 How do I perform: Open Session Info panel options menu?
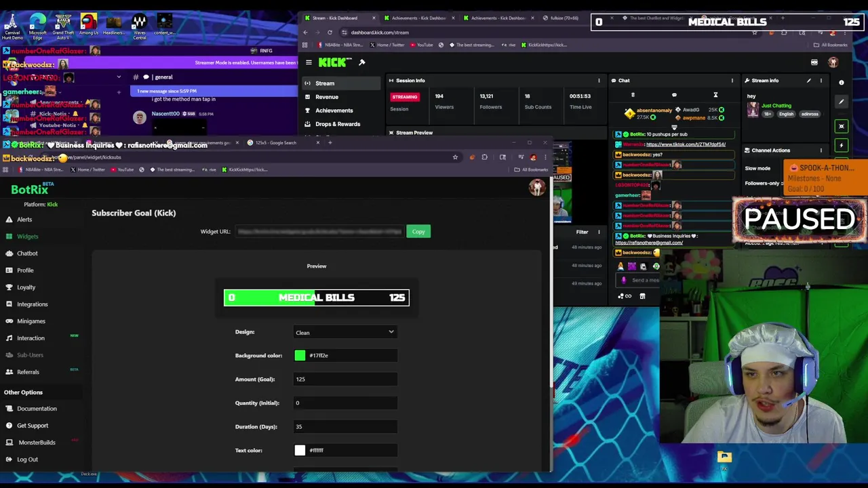click(599, 81)
